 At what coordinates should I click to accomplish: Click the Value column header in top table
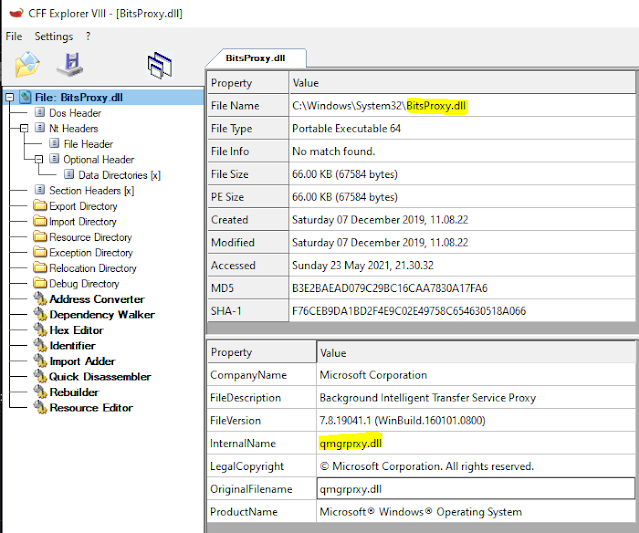[x=462, y=83]
